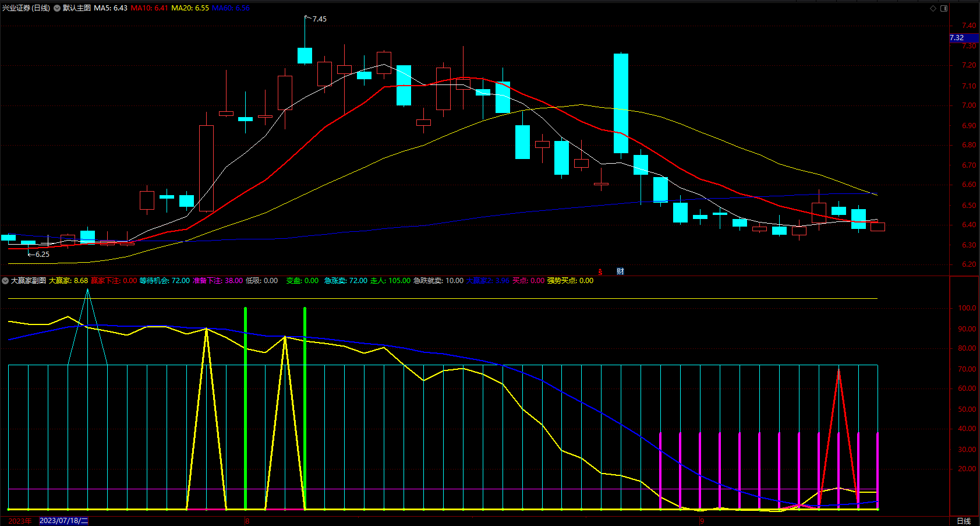Select the 7.32 price marker on axis
Screen dimensions: 980x526
point(959,38)
